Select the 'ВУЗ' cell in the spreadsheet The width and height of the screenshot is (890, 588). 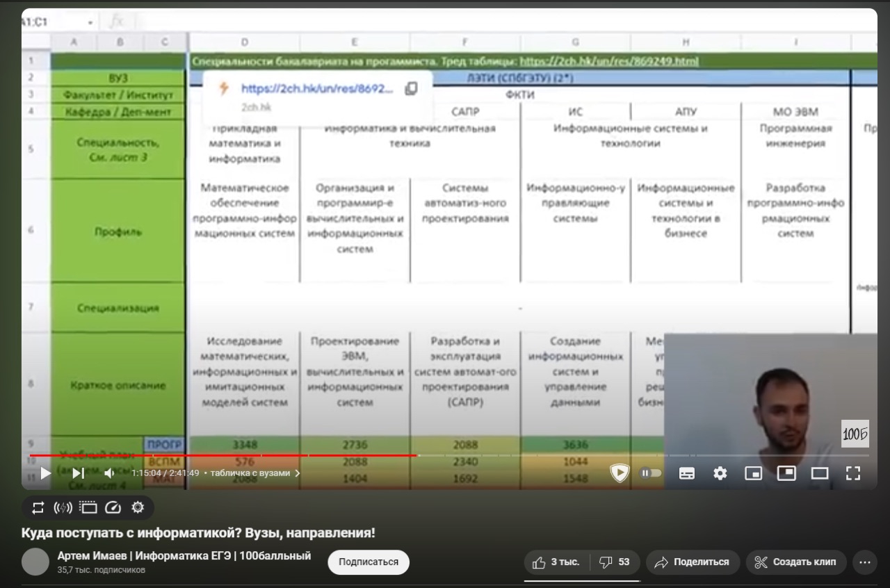[x=118, y=79]
